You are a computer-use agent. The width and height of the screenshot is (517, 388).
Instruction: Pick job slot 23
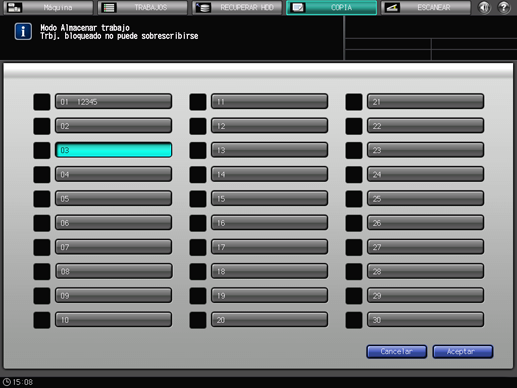[x=425, y=150]
